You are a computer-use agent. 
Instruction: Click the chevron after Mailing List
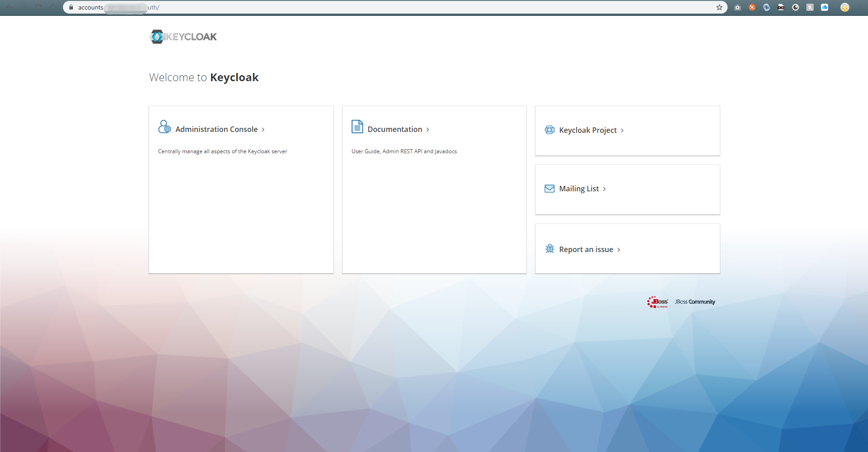[x=604, y=189]
